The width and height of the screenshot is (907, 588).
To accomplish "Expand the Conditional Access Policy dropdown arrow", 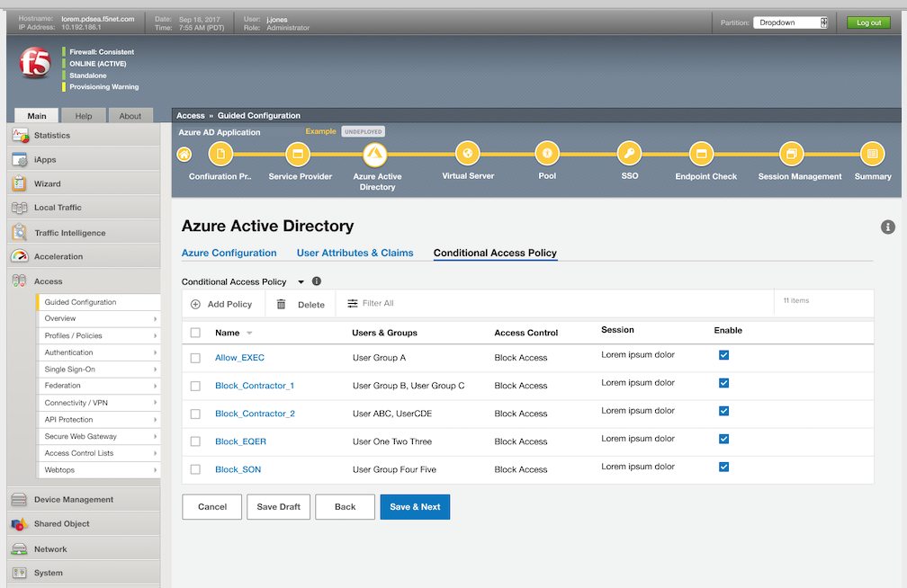I will (x=301, y=282).
